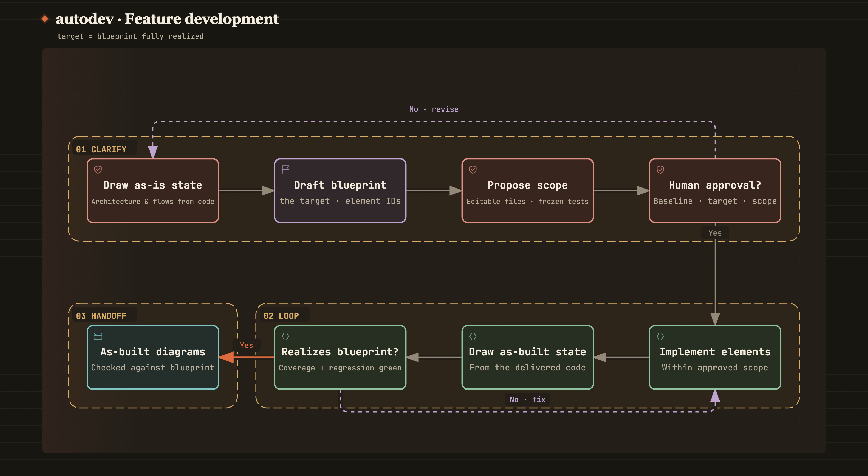Click the code icon in Draw as-built state
The width and height of the screenshot is (868, 476).
tap(473, 336)
